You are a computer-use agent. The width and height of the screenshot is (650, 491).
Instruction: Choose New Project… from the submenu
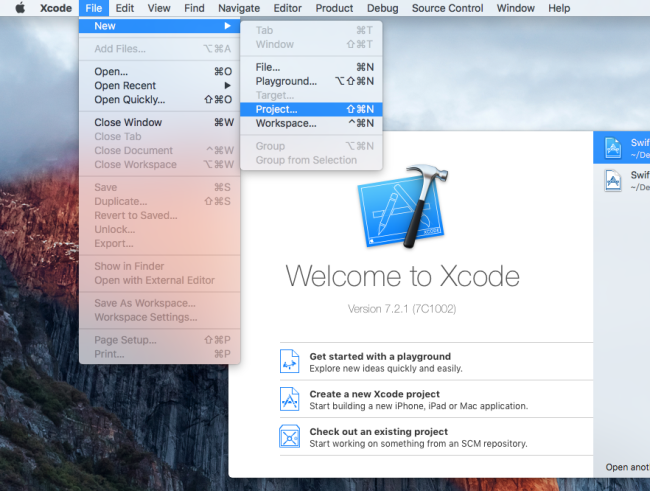[x=311, y=109]
